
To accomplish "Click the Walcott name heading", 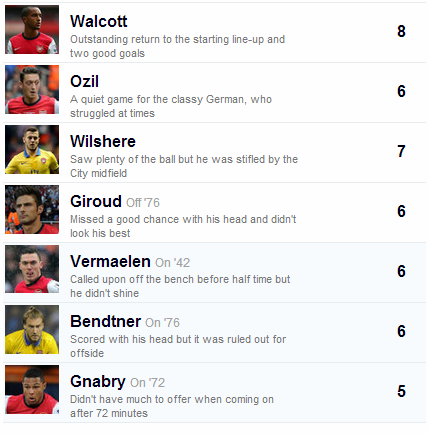I will (x=99, y=21).
